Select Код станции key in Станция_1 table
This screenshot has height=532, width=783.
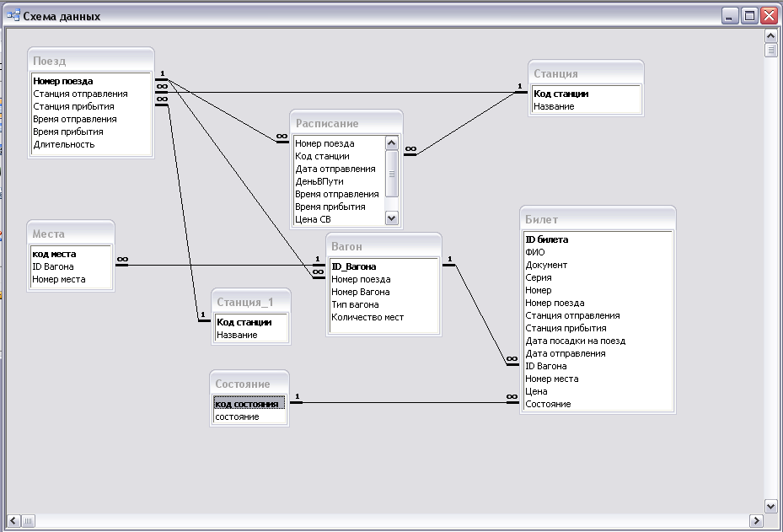pyautogui.click(x=250, y=322)
